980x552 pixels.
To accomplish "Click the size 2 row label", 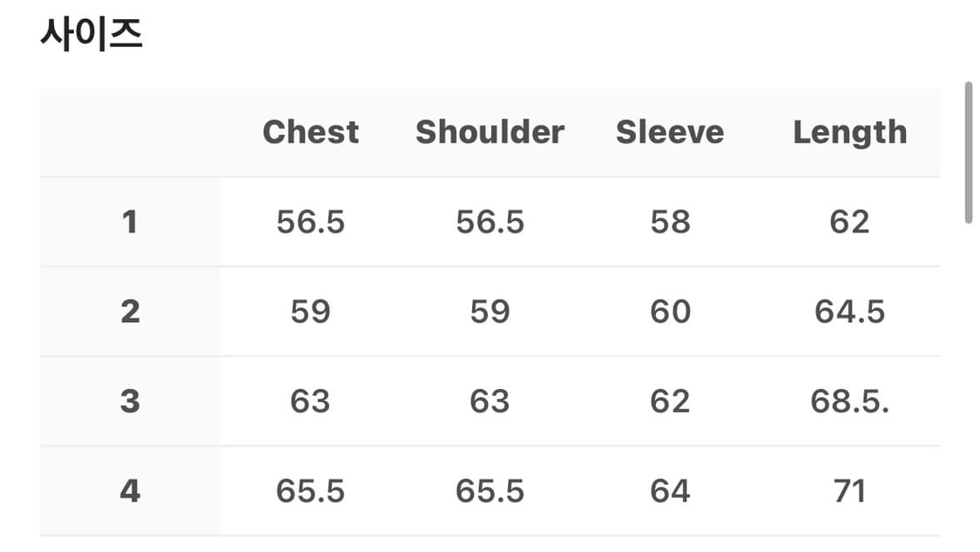I will (x=130, y=312).
